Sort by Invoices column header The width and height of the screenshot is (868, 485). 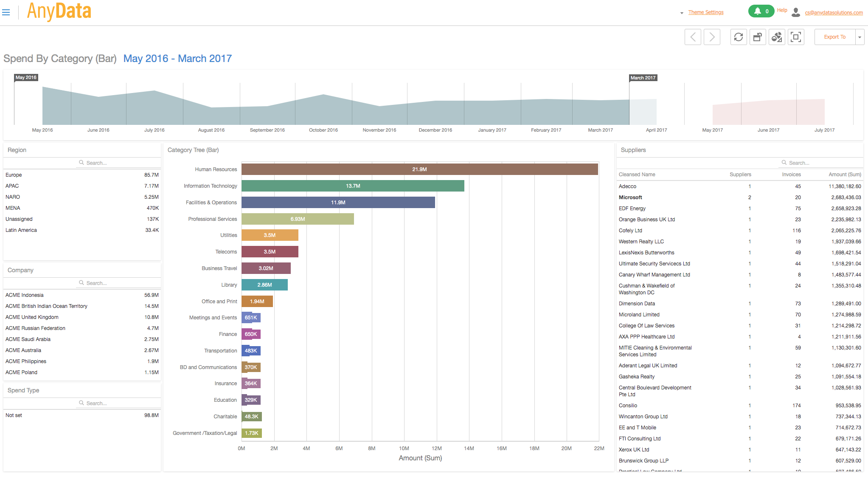tap(791, 175)
